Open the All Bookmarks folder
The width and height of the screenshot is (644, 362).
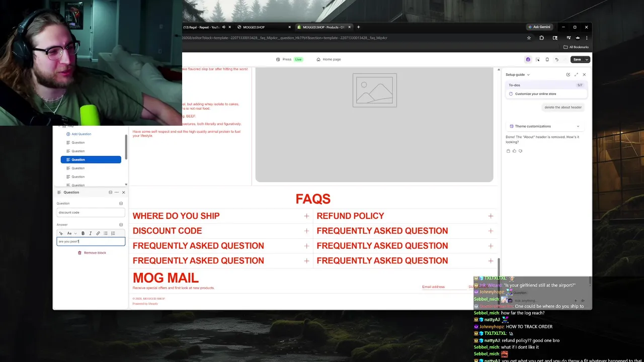pos(576,47)
